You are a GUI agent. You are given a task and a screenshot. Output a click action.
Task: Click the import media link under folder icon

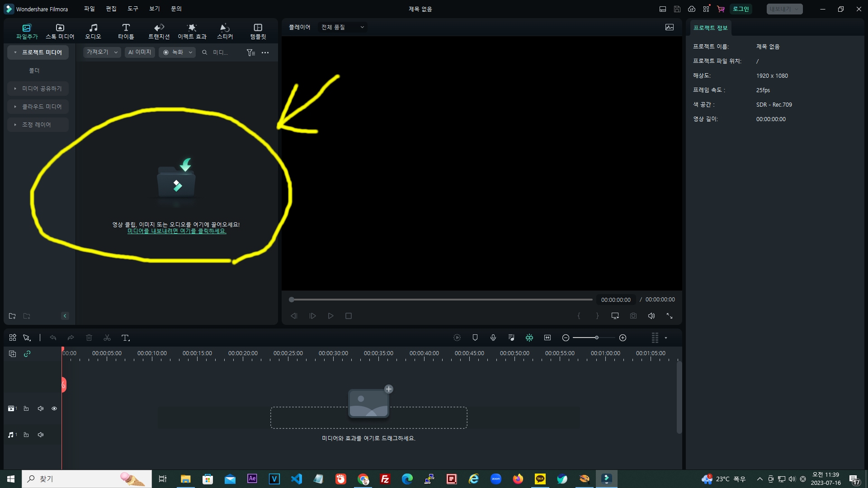pyautogui.click(x=176, y=231)
